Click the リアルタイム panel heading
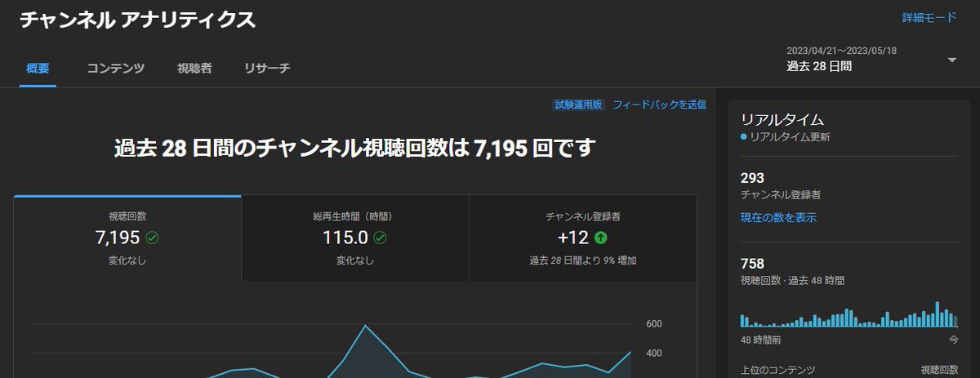The width and height of the screenshot is (980, 378). (x=782, y=119)
